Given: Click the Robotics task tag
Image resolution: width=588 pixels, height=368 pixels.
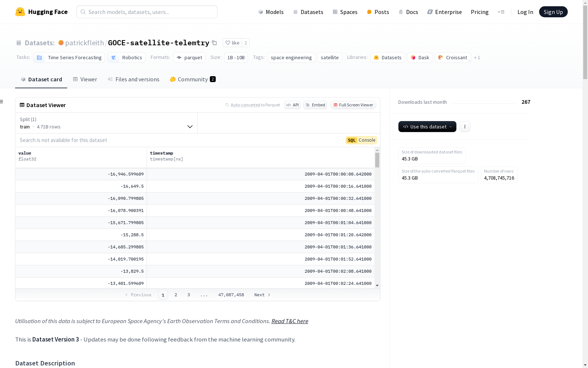Looking at the screenshot, I should coord(126,57).
